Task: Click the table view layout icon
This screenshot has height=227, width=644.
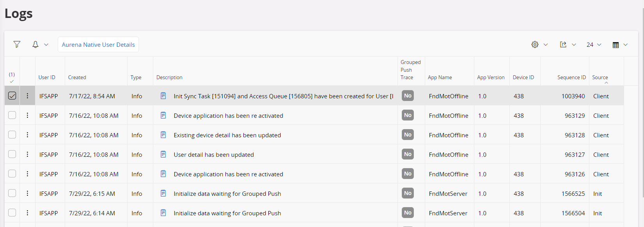Action: pyautogui.click(x=616, y=45)
